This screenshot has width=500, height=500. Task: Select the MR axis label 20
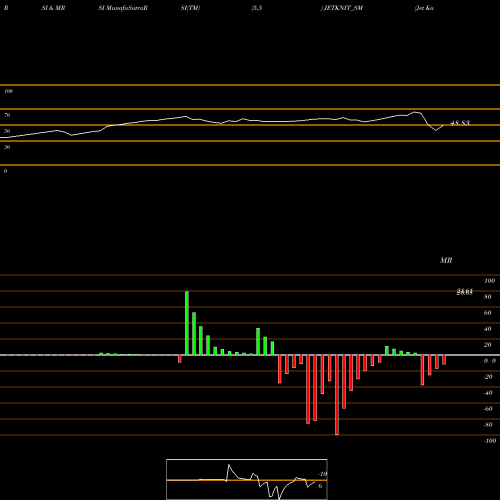[x=488, y=345]
